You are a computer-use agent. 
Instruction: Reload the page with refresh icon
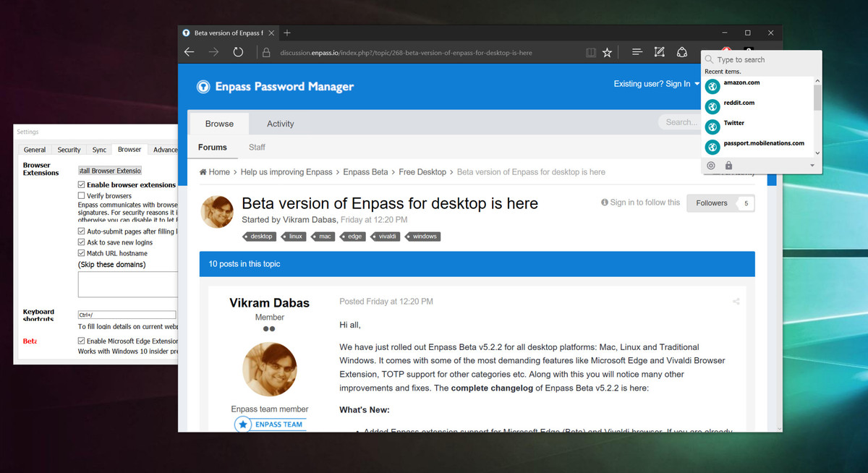click(238, 52)
